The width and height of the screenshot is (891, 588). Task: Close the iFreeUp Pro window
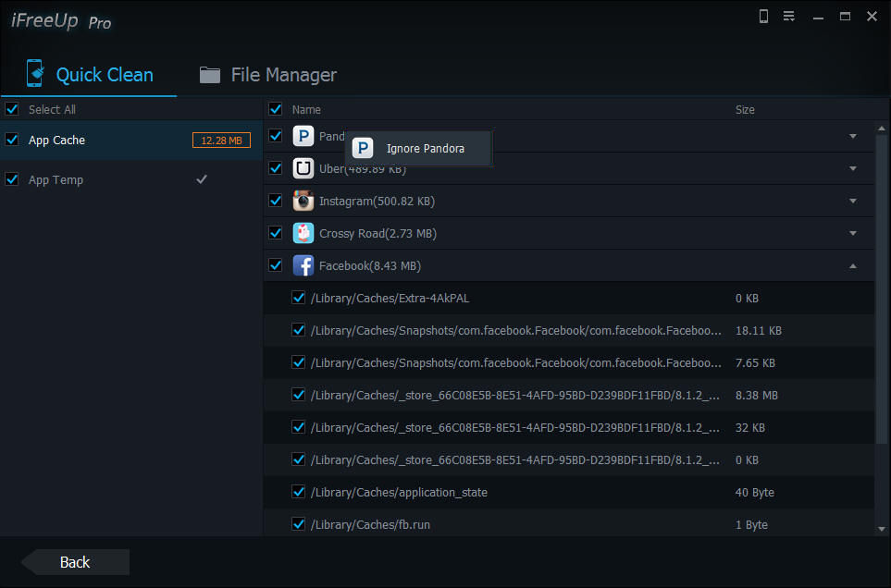[872, 17]
